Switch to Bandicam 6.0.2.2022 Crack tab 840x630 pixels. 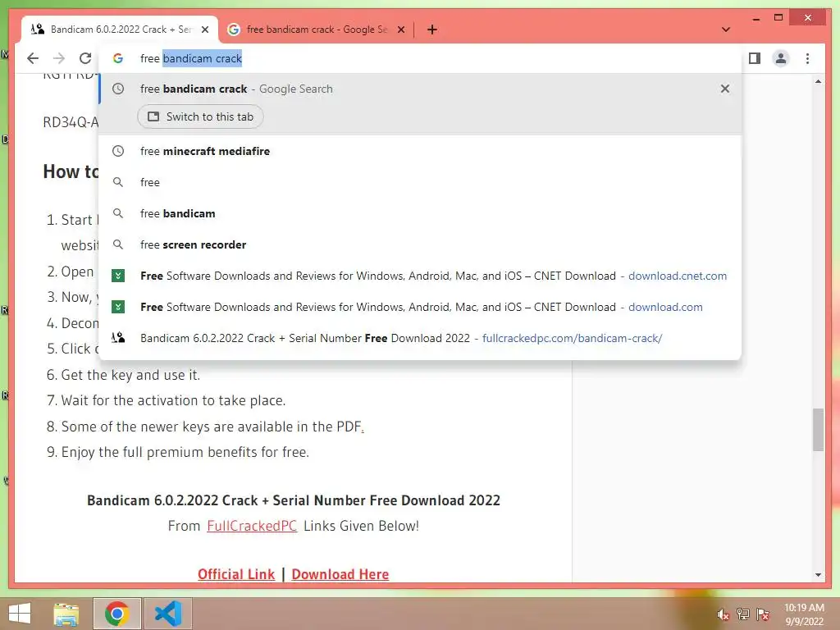[x=118, y=30]
